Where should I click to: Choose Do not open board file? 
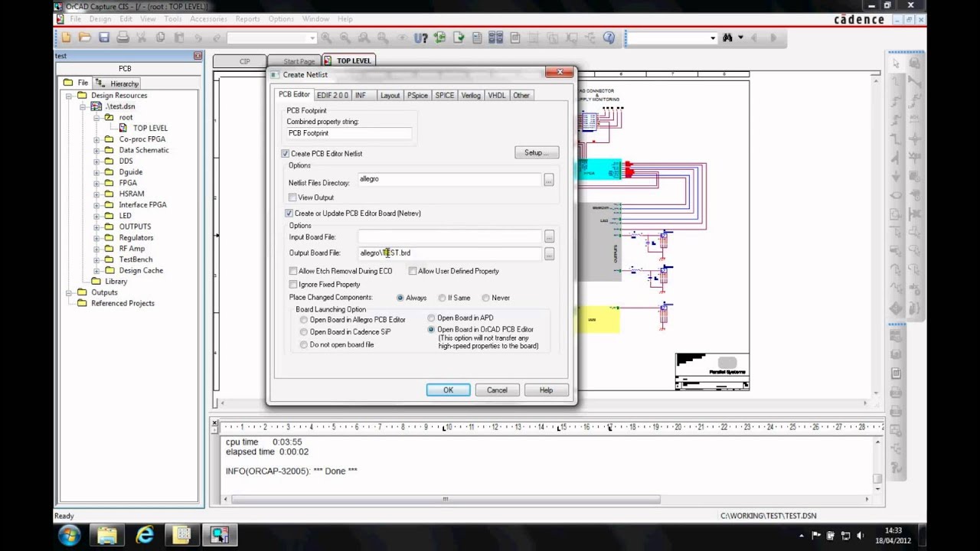(304, 345)
